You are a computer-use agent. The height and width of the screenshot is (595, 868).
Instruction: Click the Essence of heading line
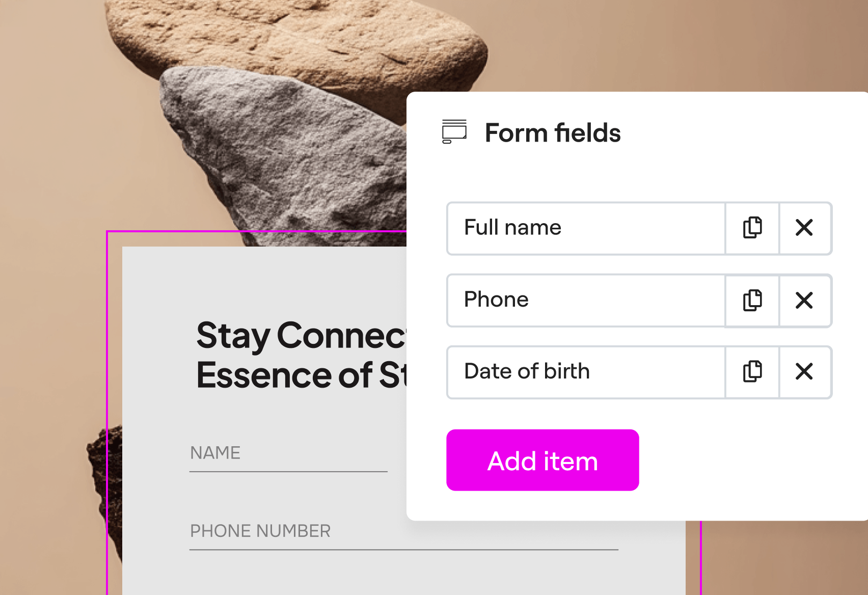pos(301,375)
